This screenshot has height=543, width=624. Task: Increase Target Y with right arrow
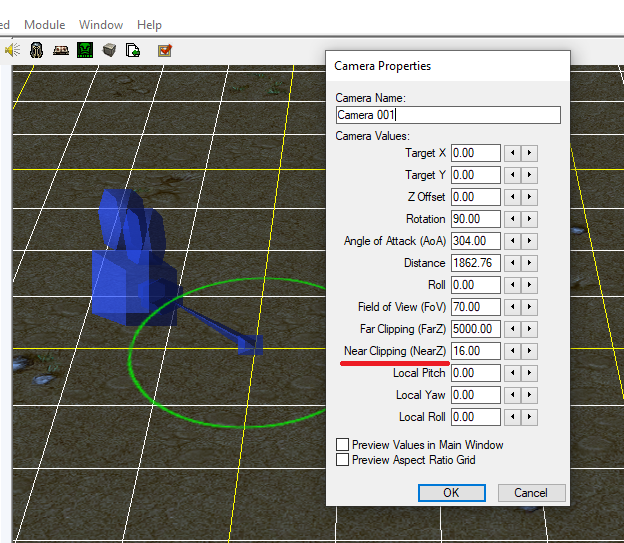[x=529, y=175]
